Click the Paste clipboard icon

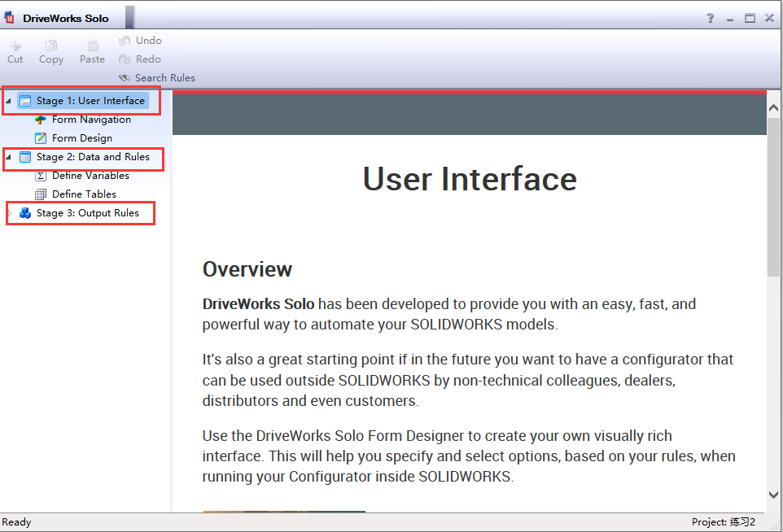pyautogui.click(x=93, y=46)
